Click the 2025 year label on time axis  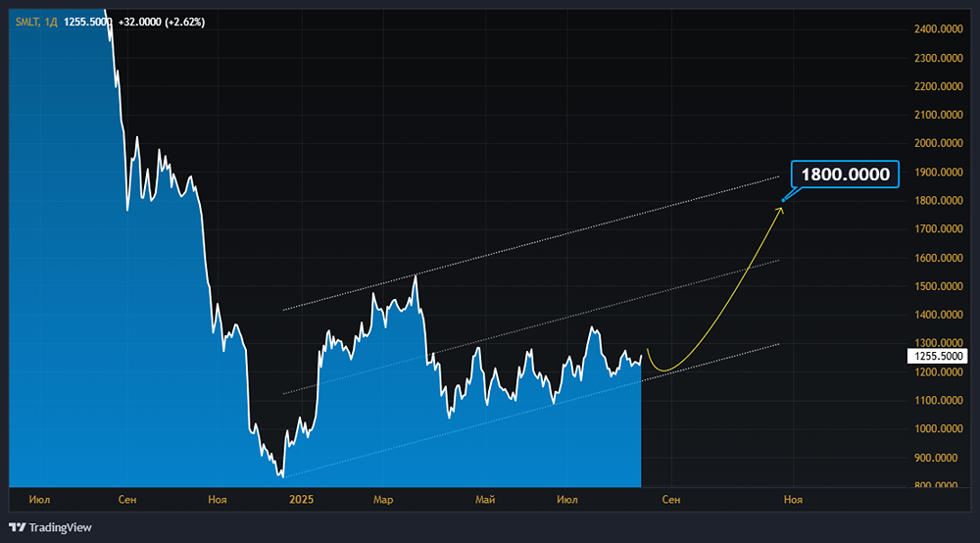coord(301,499)
